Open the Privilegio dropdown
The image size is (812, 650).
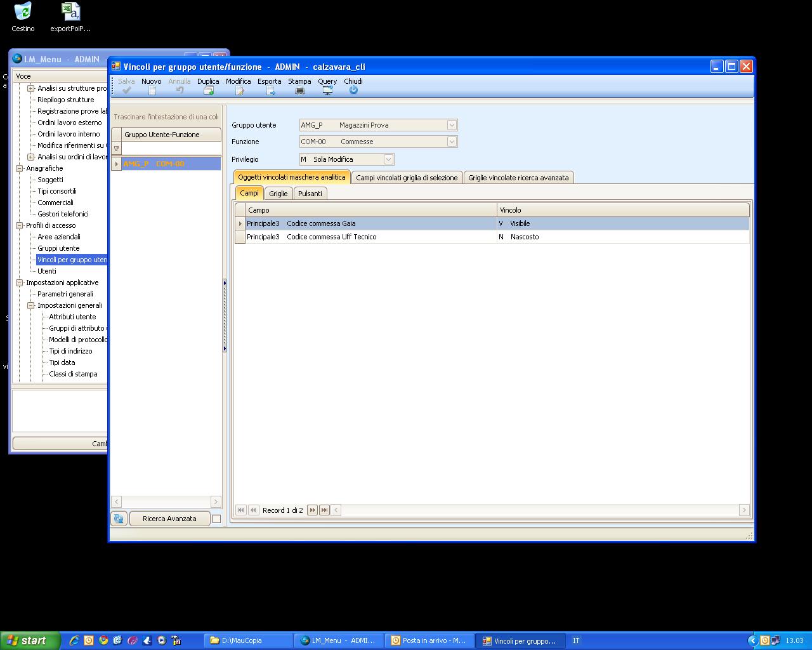tap(388, 159)
